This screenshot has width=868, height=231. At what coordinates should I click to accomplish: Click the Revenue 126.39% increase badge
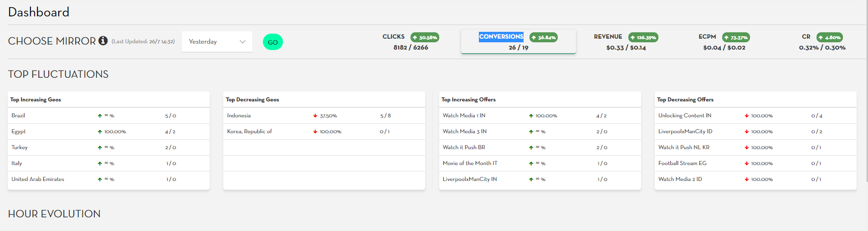coord(643,37)
